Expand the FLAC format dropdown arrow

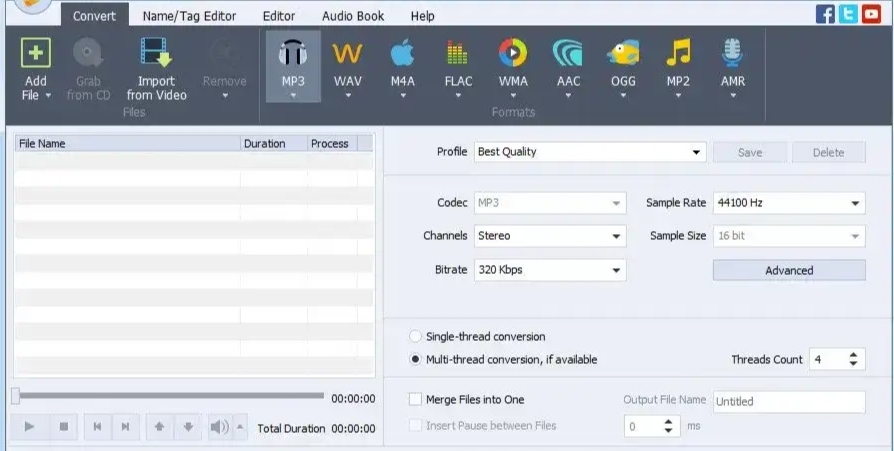pyautogui.click(x=458, y=96)
